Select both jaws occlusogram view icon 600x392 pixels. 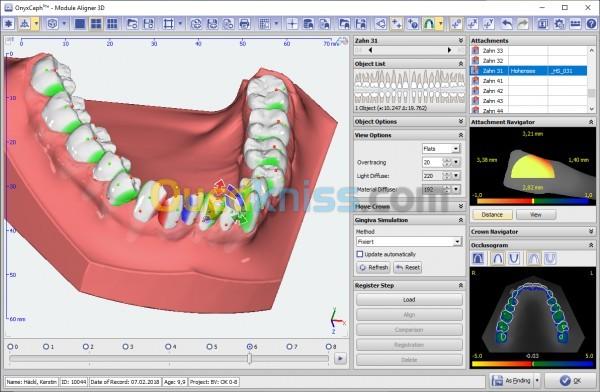coord(478,258)
